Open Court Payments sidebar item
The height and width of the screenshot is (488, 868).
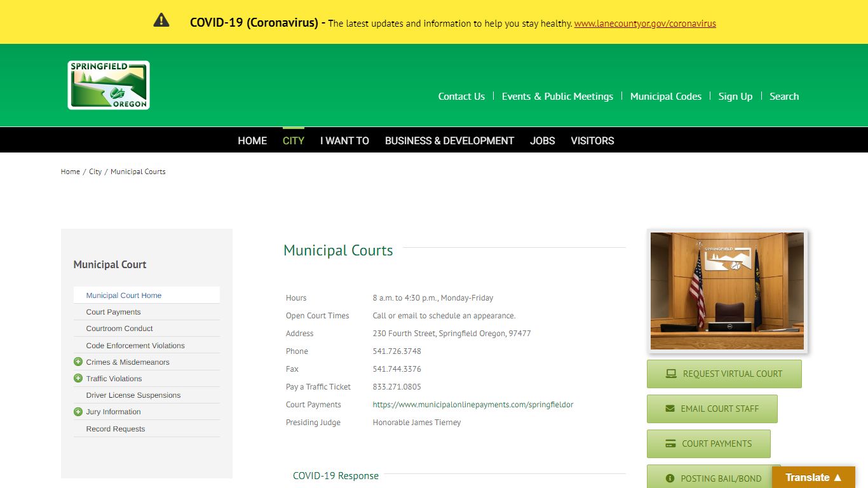147,312
